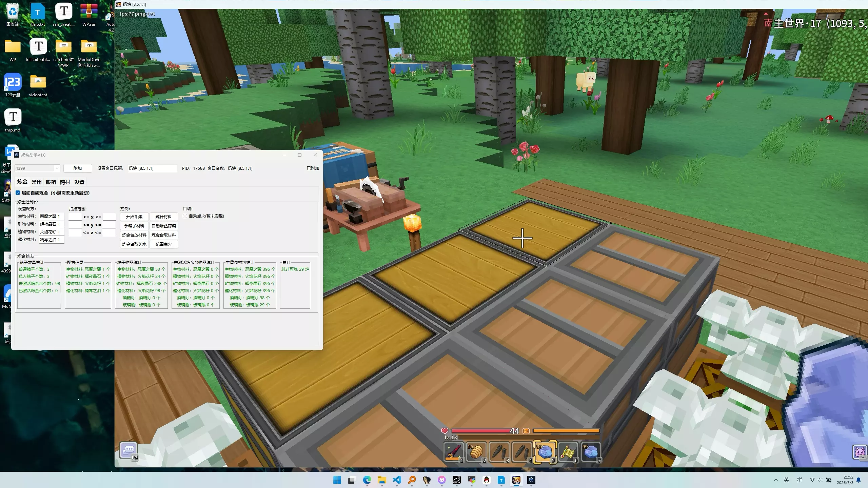This screenshot has height=488, width=868.
Task: Select the WP.rar archive on desktop
Action: click(89, 15)
